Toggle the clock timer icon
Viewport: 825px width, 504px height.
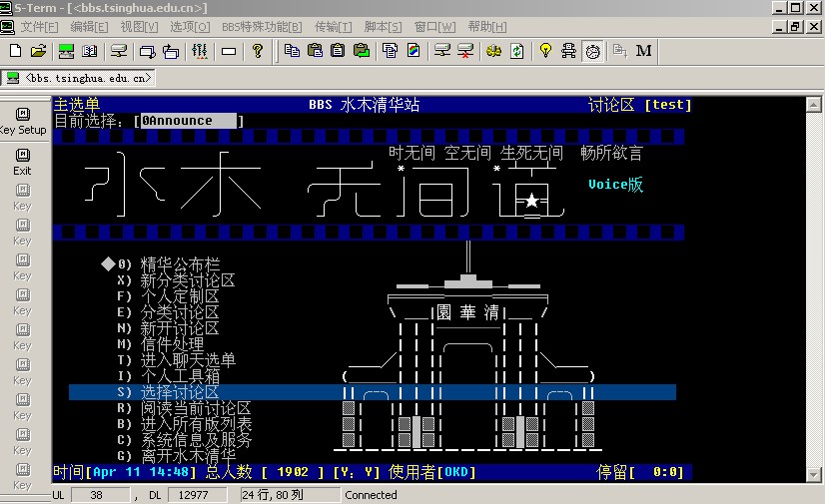coord(592,52)
